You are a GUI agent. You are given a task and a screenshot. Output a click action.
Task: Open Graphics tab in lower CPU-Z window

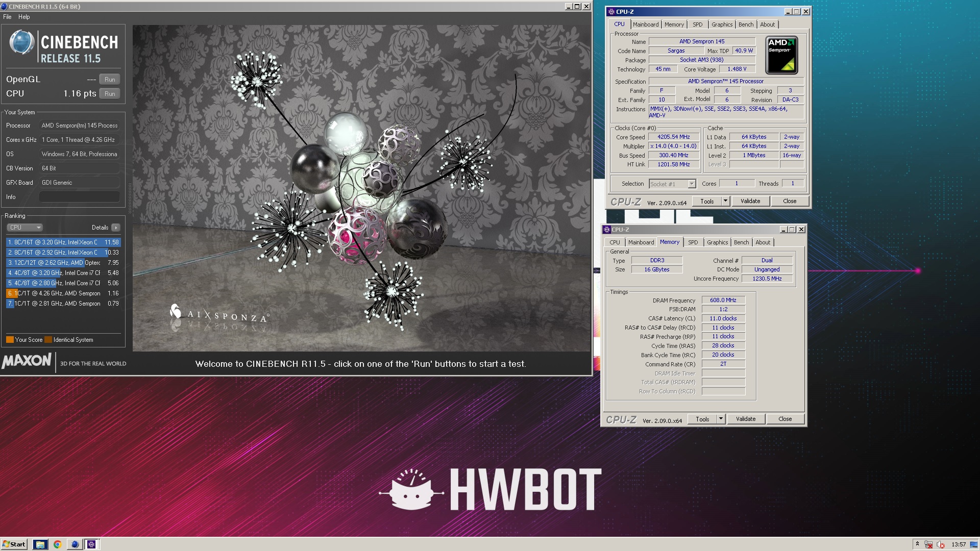coord(717,243)
